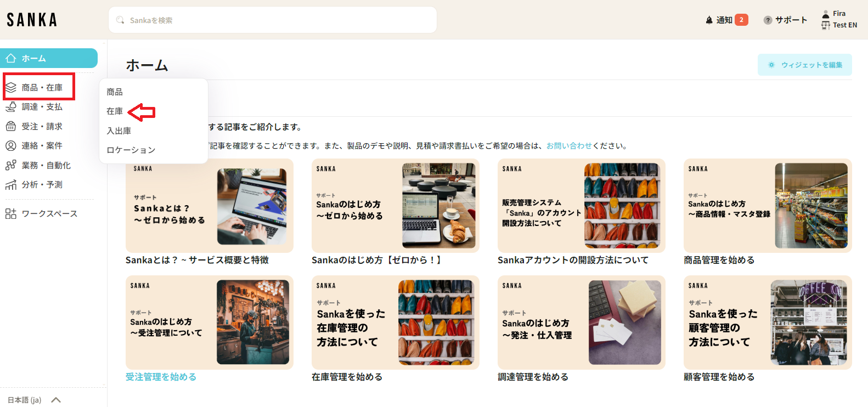
Task: Click the 連絡・案件 person icon
Action: (x=11, y=146)
